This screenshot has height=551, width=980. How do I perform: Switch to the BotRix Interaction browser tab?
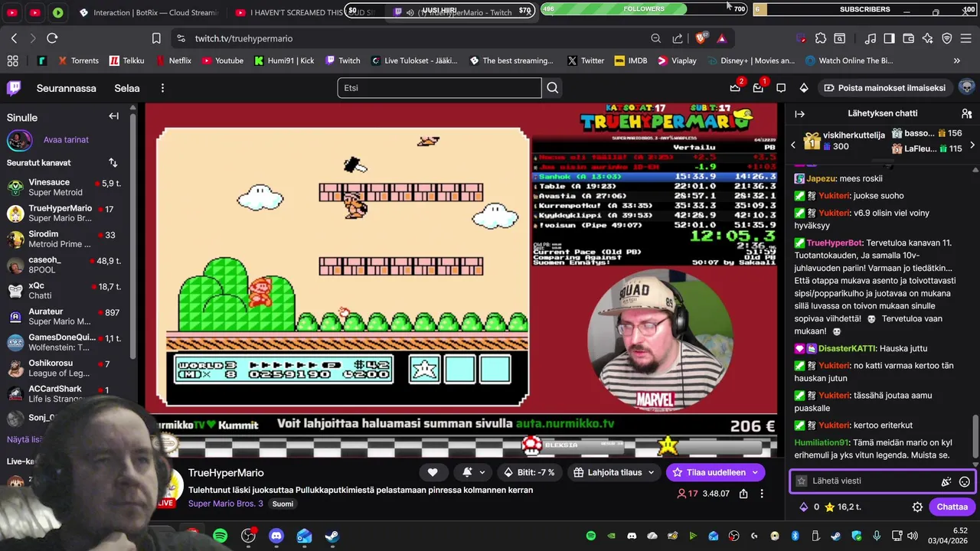149,13
